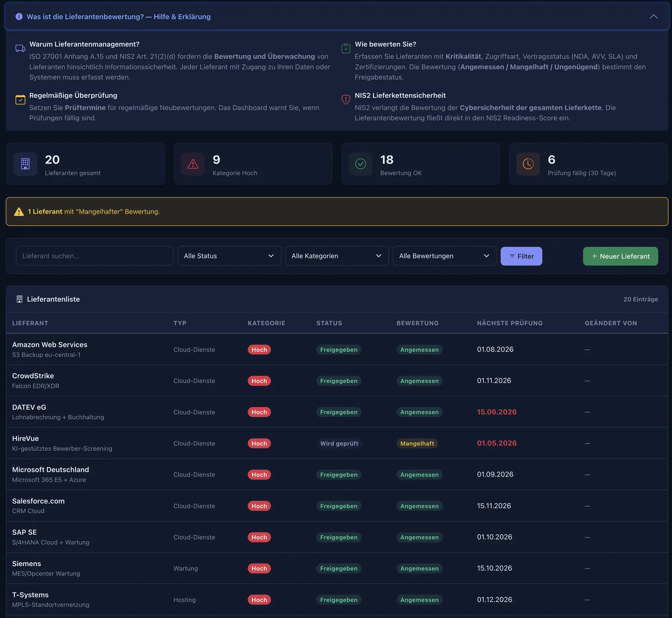Click the delivery truck icon beside Warum Lieferantenmanagement

pos(20,48)
